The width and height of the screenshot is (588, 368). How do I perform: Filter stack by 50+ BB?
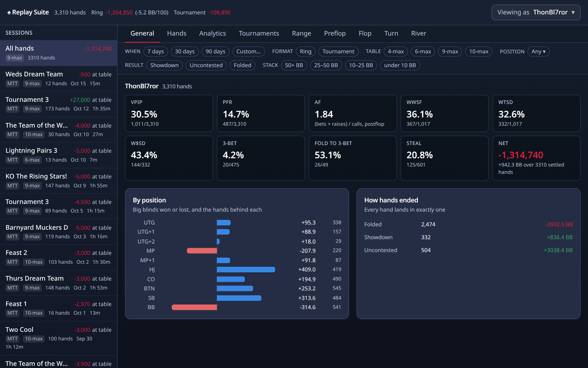tap(294, 65)
